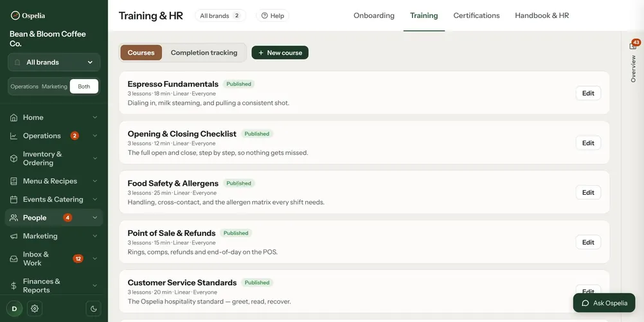Open settings via the gear icon

coord(35,309)
